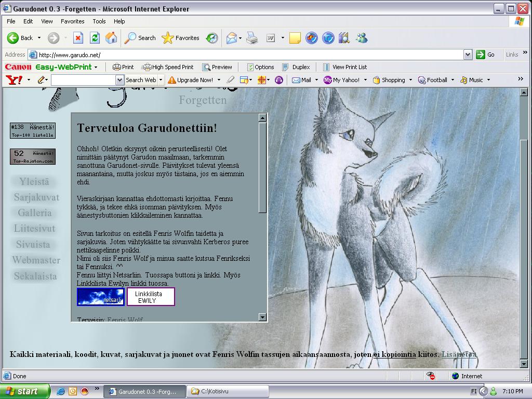Expand the Upgrade Now! dropdown arrow
Screen dimensions: 532x399
click(x=219, y=80)
